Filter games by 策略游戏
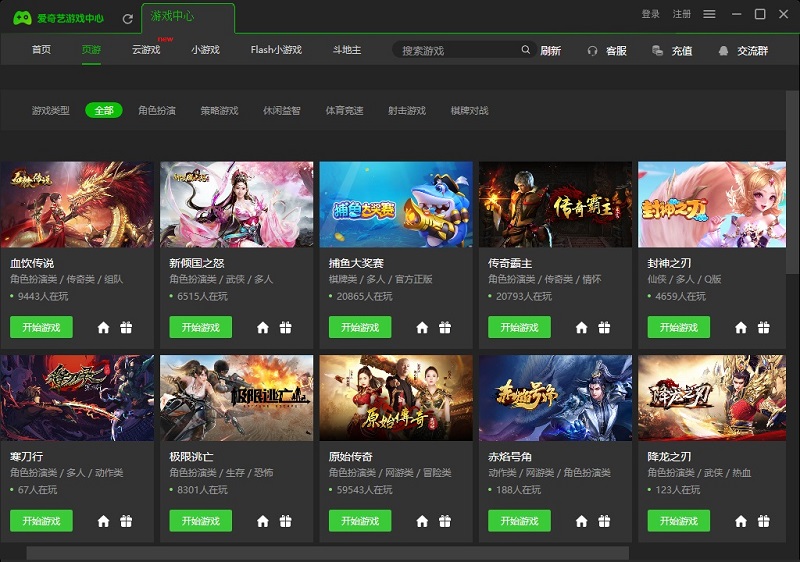This screenshot has width=800, height=562. pos(219,110)
